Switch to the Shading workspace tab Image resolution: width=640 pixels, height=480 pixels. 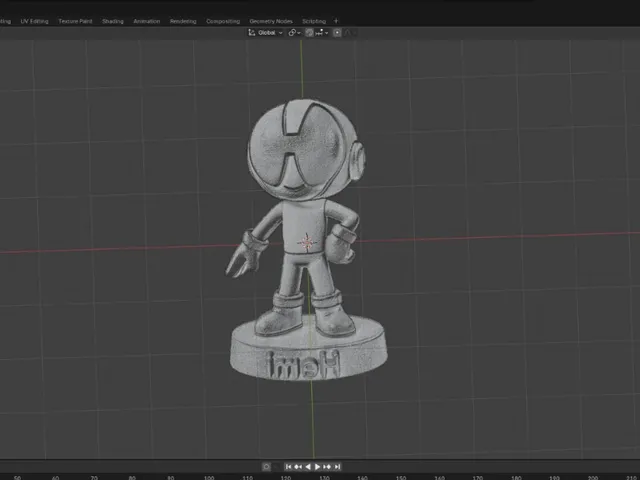pos(113,21)
